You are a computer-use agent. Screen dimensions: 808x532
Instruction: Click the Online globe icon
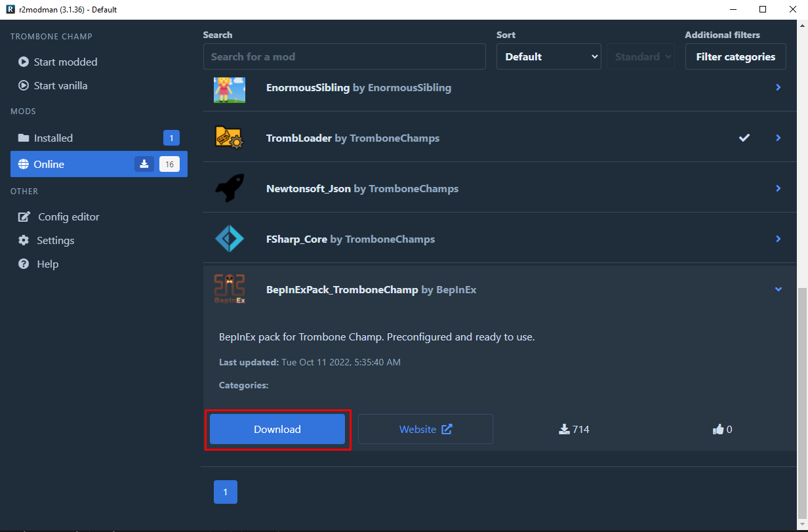[24, 164]
